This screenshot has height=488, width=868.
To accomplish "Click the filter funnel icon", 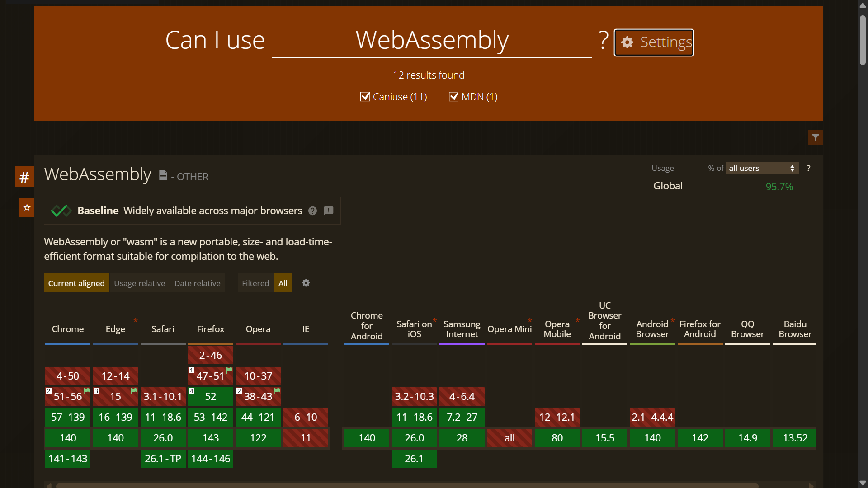I will click(815, 138).
